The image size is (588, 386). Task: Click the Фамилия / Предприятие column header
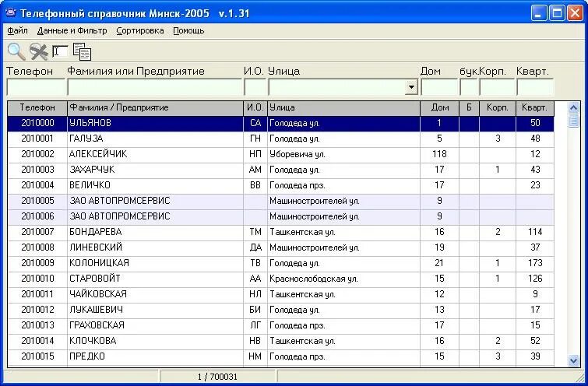pos(155,108)
